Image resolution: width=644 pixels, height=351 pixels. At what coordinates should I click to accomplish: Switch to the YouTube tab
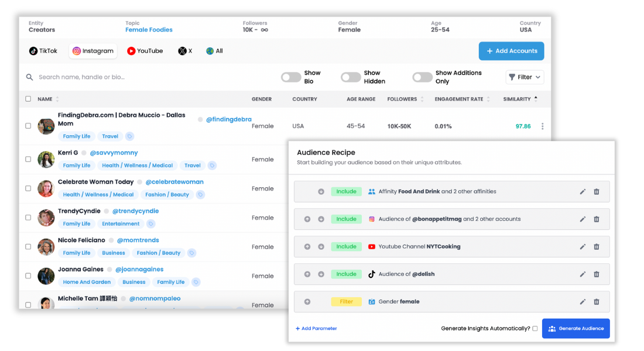pos(145,51)
